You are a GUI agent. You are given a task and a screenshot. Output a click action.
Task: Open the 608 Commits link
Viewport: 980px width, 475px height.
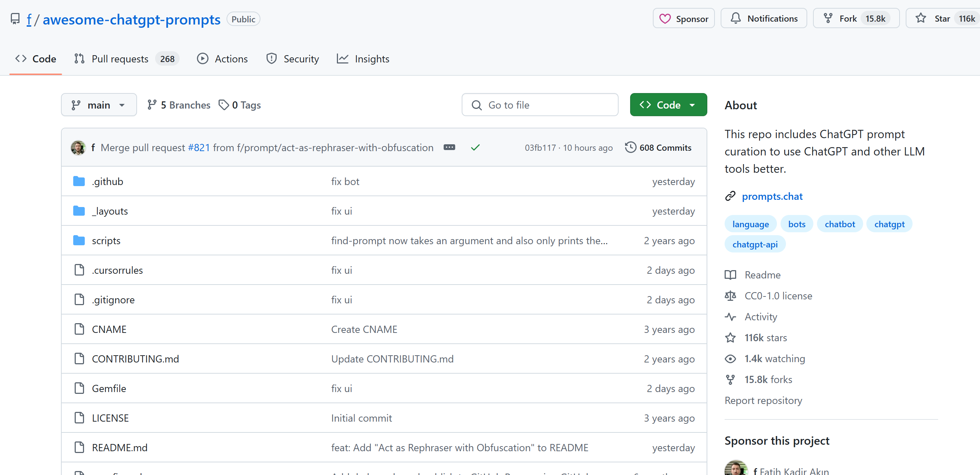658,148
